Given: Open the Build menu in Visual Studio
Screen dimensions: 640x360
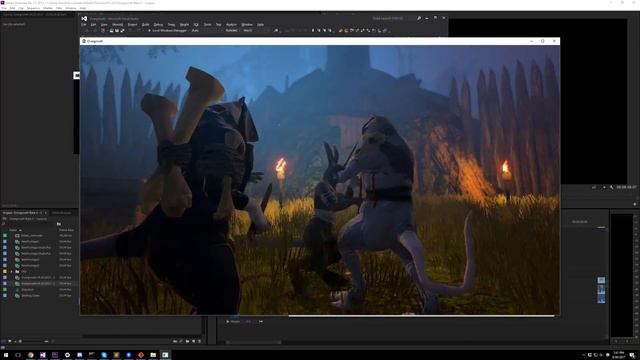Looking at the screenshot, I should 145,24.
